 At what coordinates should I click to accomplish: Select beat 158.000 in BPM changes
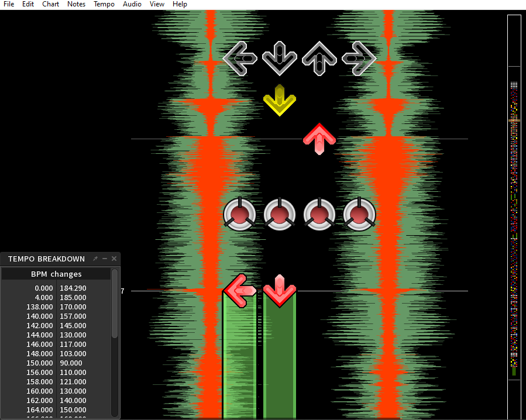pyautogui.click(x=40, y=382)
